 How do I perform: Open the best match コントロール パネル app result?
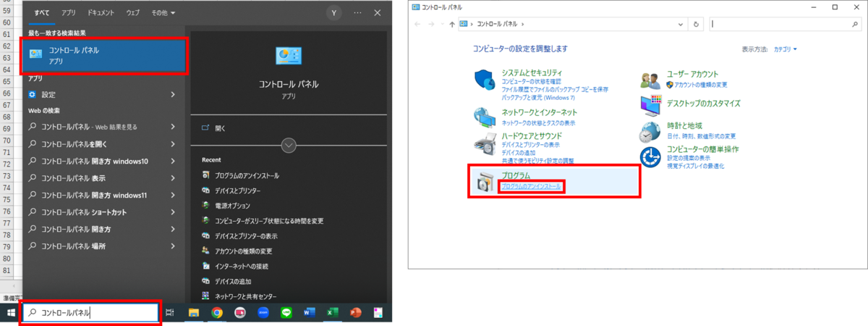[x=105, y=55]
